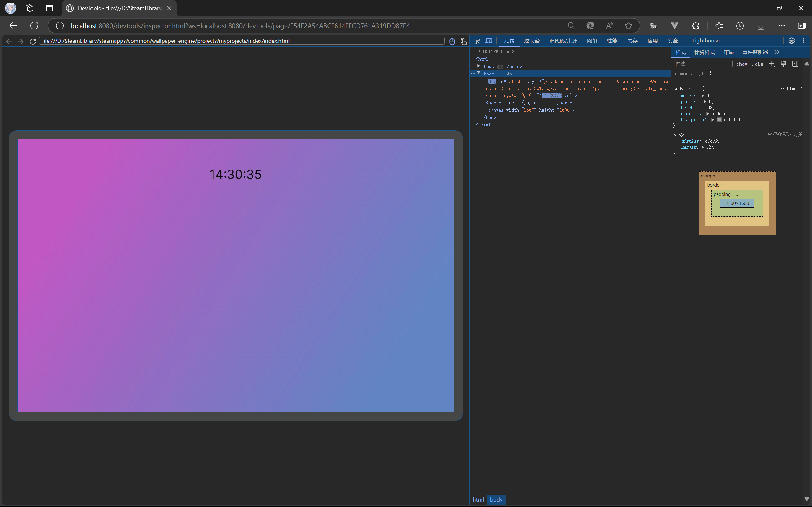Toggle the computed styles sidebar icon
The height and width of the screenshot is (507, 812).
pos(795,64)
